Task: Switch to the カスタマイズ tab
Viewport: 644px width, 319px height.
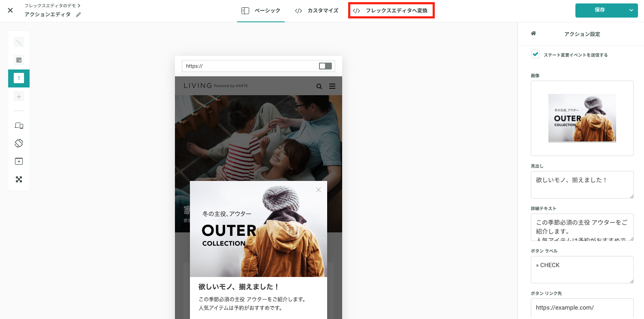Action: pyautogui.click(x=316, y=11)
